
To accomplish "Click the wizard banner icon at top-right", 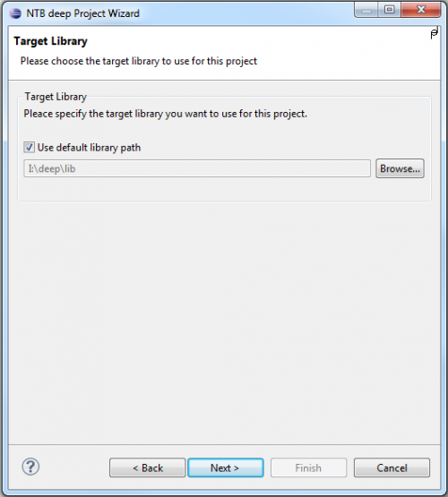I will 434,34.
